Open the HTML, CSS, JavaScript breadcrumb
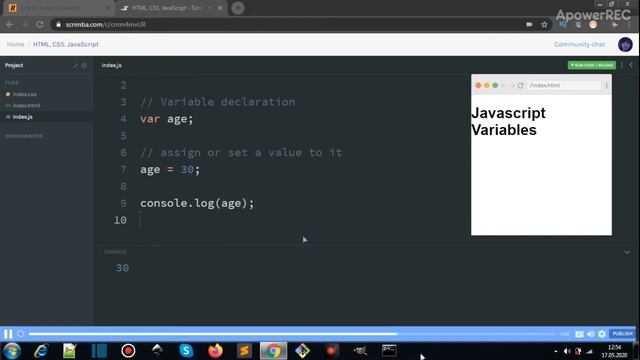This screenshot has width=640, height=360. pos(66,44)
